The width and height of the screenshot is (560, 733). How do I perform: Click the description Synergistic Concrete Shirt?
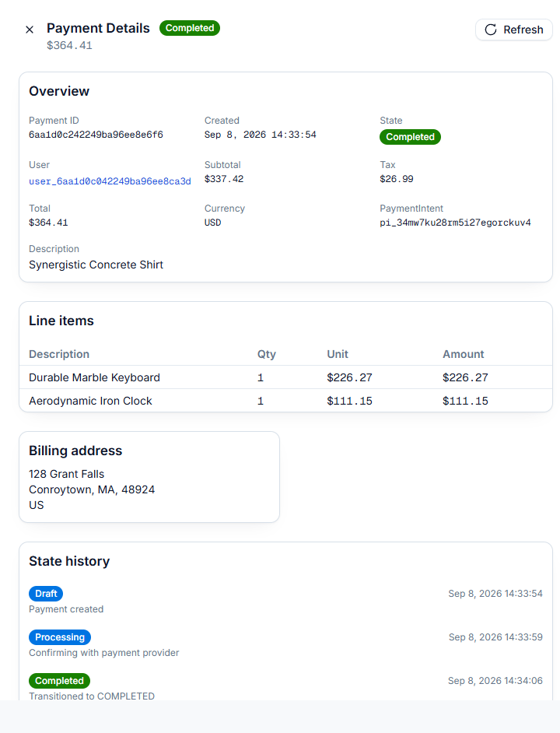coord(96,265)
